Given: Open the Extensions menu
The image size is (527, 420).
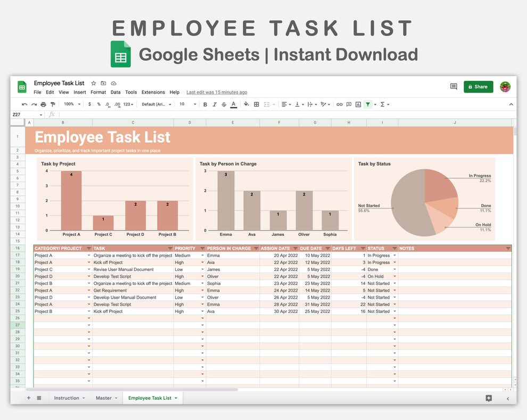Looking at the screenshot, I should click(x=153, y=92).
